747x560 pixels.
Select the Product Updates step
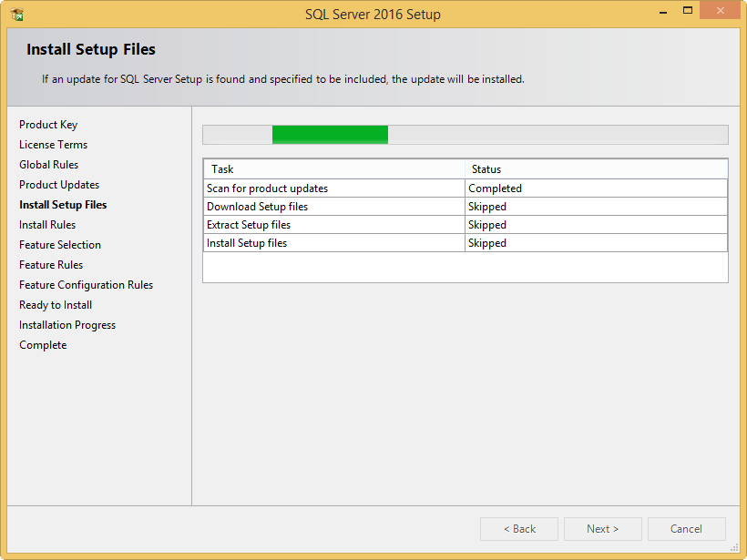pos(59,185)
